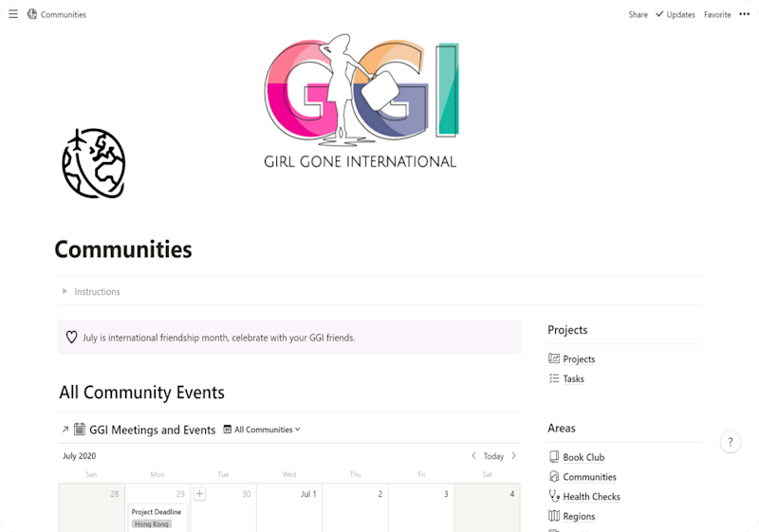
Task: Open the Share menu
Action: click(638, 14)
